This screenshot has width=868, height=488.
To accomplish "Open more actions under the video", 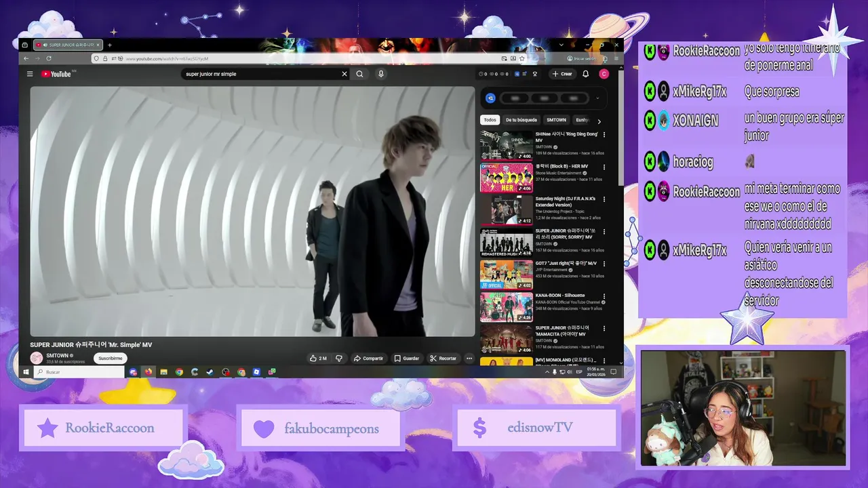I will (469, 358).
